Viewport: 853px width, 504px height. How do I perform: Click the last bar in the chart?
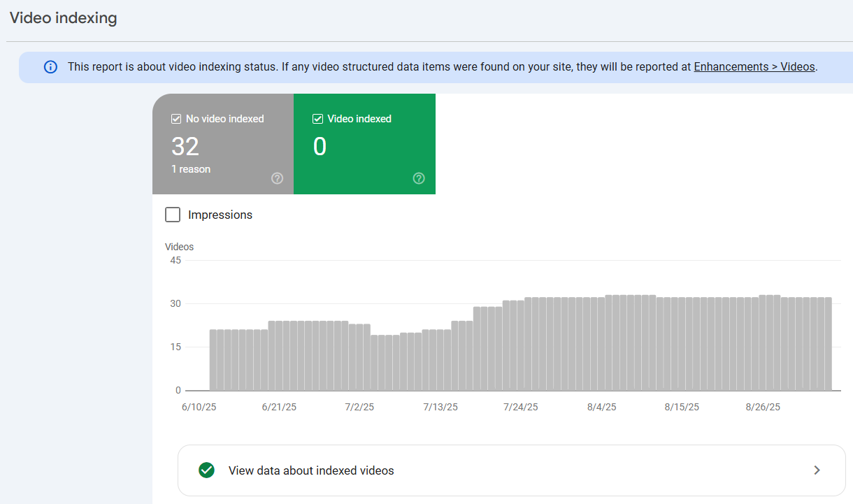tap(828, 343)
